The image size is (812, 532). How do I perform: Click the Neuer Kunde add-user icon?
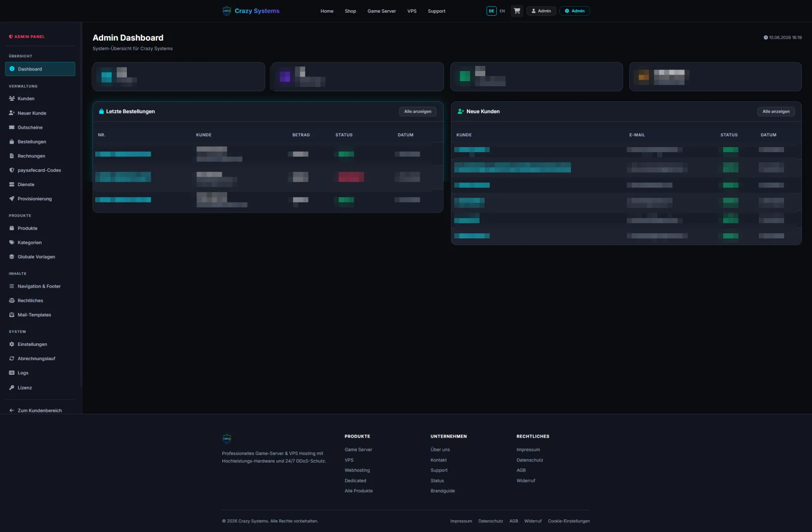pos(12,113)
